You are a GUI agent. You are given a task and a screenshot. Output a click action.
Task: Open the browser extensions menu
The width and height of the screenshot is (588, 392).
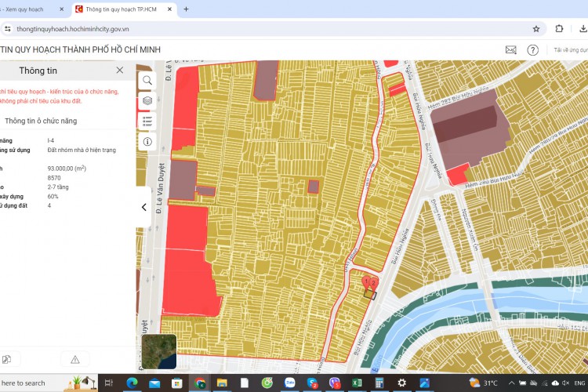[x=559, y=28]
